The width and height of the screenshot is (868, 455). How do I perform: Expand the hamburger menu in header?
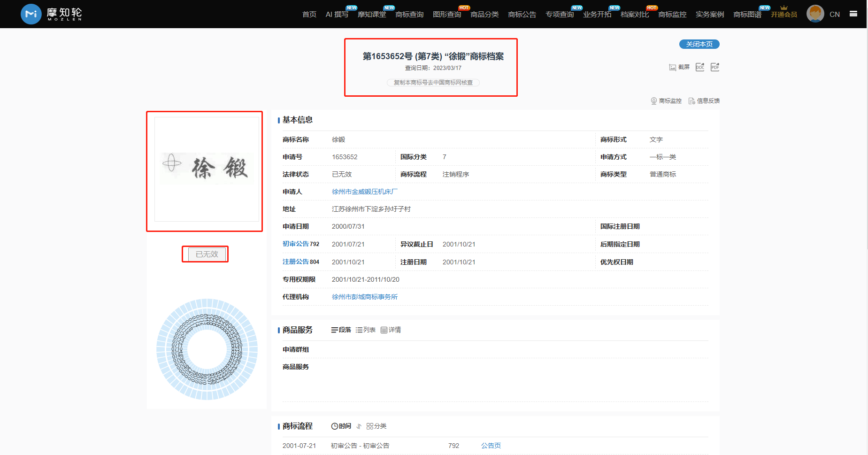[x=853, y=14]
